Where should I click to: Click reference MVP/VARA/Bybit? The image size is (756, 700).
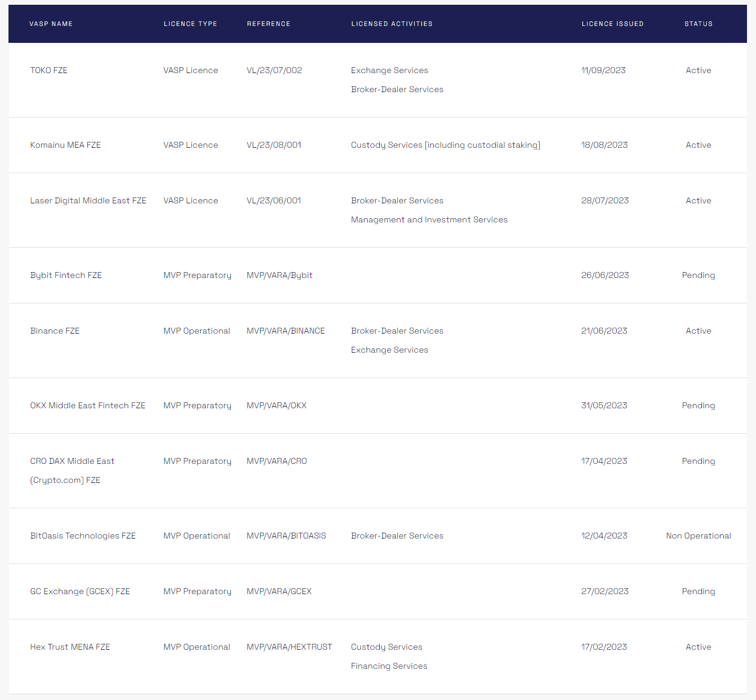(279, 275)
